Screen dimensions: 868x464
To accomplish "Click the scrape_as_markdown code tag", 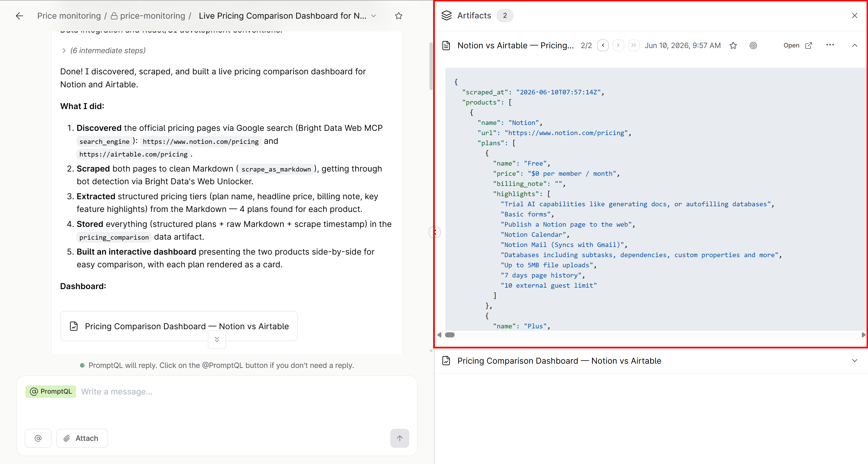I will [276, 169].
